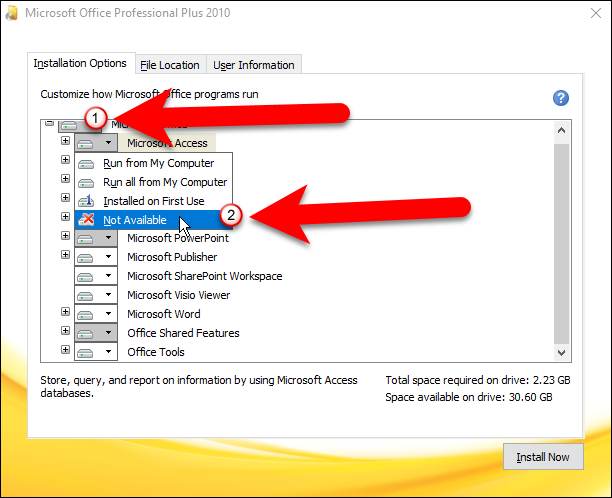Click the red X Not Available icon
The width and height of the screenshot is (612, 498).
point(86,220)
